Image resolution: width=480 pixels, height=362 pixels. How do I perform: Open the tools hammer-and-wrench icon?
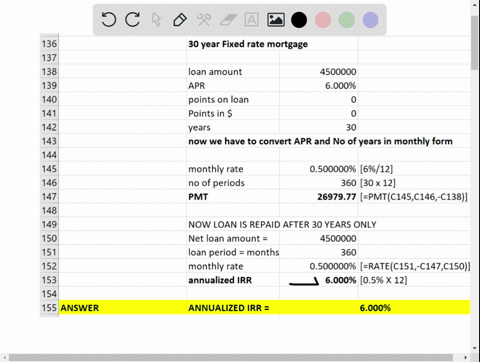(x=204, y=20)
